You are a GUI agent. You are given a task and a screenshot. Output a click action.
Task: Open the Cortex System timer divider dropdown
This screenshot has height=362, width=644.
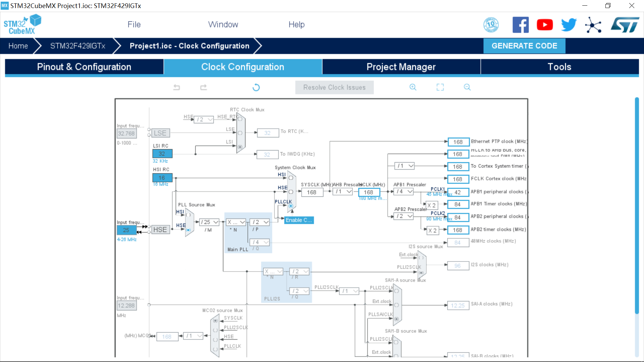pyautogui.click(x=405, y=166)
